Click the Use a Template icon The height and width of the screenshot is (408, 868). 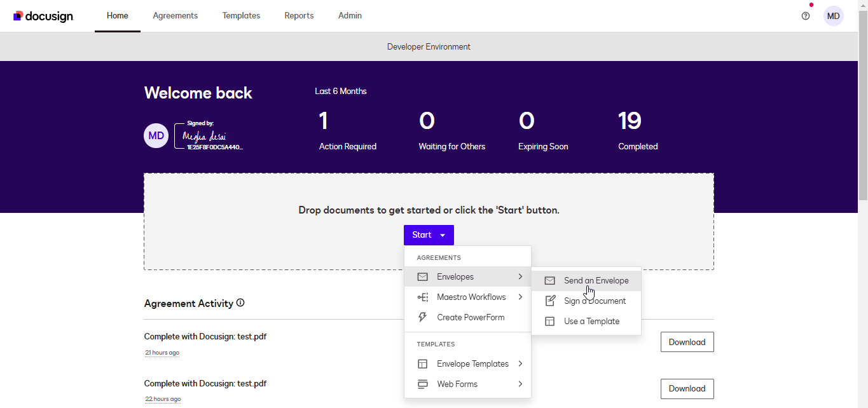550,321
